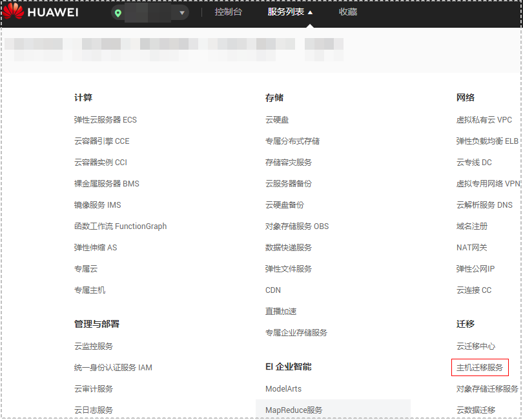Screen dimensions: 523x420
Task: Open 云日志服务
Action: coord(94,410)
